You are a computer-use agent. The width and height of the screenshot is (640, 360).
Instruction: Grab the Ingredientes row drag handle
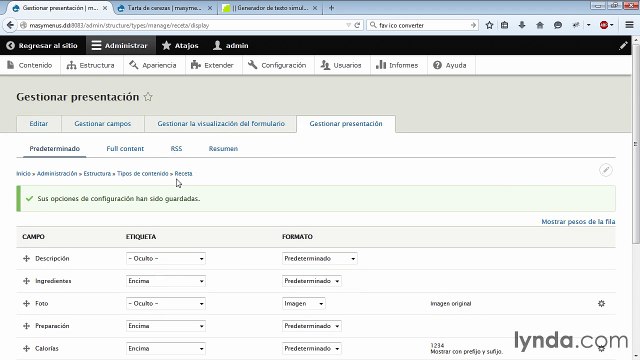pos(27,281)
